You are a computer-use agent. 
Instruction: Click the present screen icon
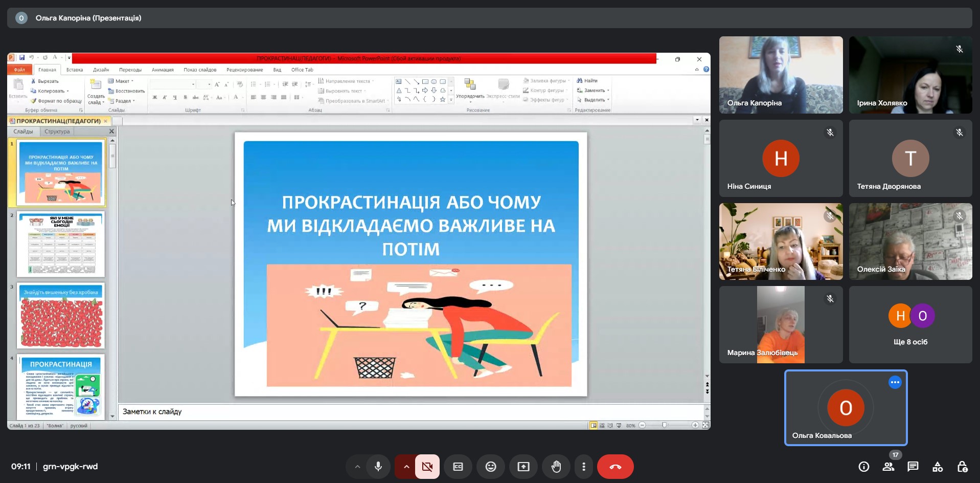523,467
